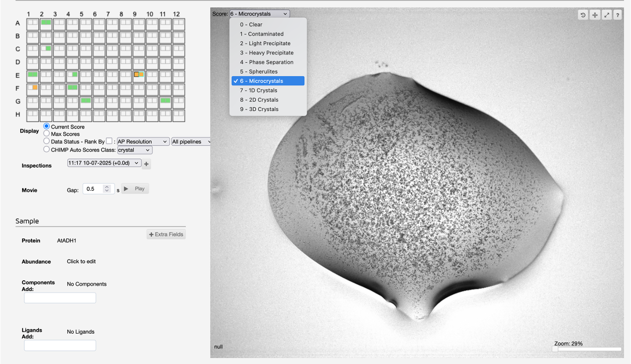Expand the crystal class dropdown
The width and height of the screenshot is (631, 364).
[x=135, y=150]
